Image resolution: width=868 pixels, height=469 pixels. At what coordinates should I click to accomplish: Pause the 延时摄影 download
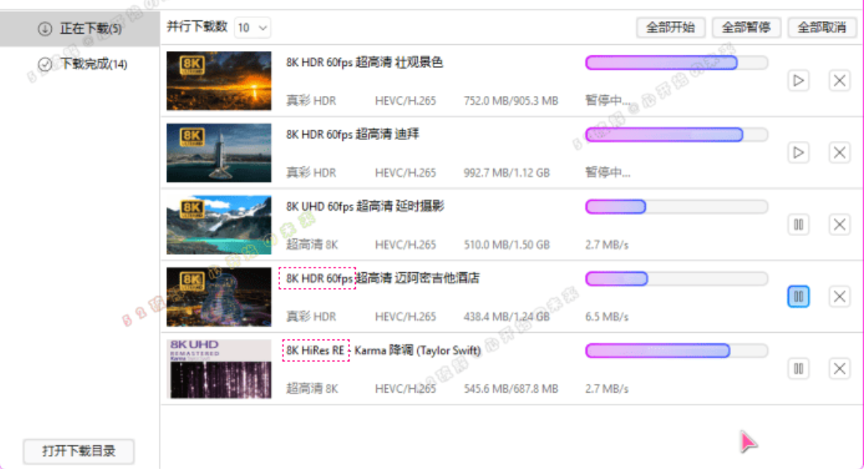[798, 224]
